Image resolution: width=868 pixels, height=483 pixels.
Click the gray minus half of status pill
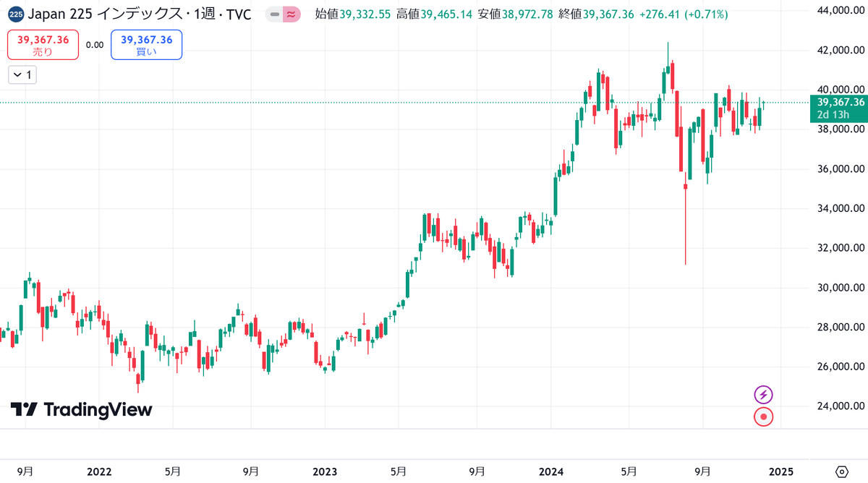coord(274,14)
